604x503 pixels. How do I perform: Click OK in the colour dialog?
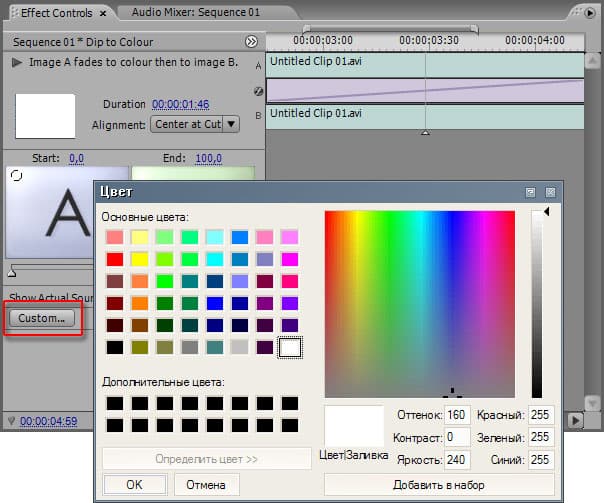click(x=135, y=485)
